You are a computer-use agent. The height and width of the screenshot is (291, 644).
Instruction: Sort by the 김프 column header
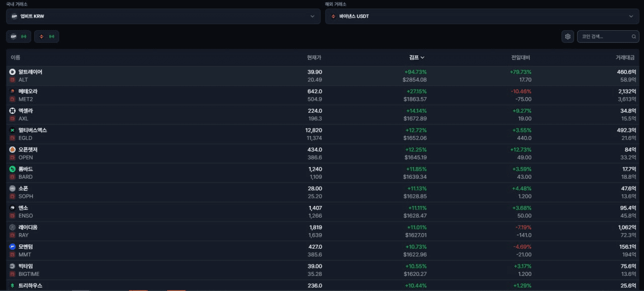coord(416,58)
